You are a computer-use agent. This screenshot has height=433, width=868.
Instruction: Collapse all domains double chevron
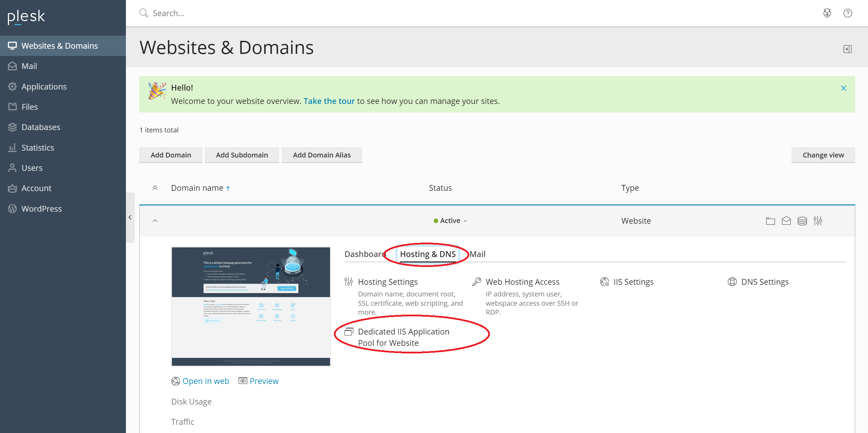tap(155, 188)
